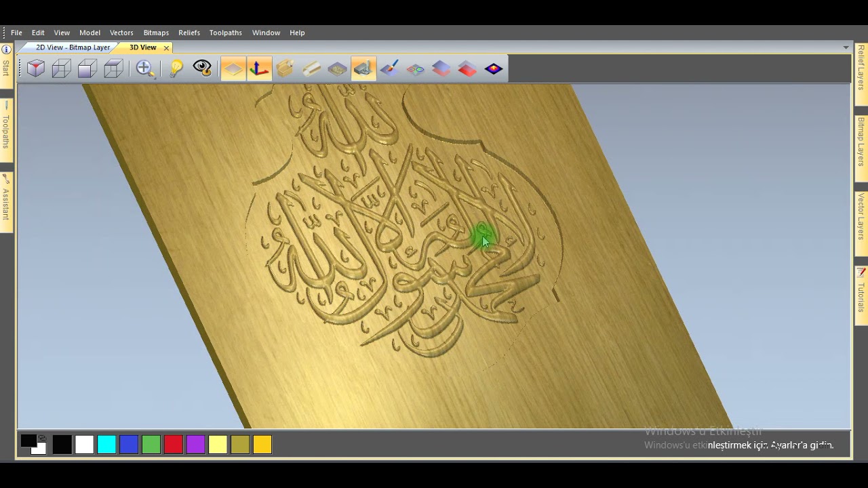Click the cylinder toolpath preview icon
868x488 pixels.
coord(311,68)
